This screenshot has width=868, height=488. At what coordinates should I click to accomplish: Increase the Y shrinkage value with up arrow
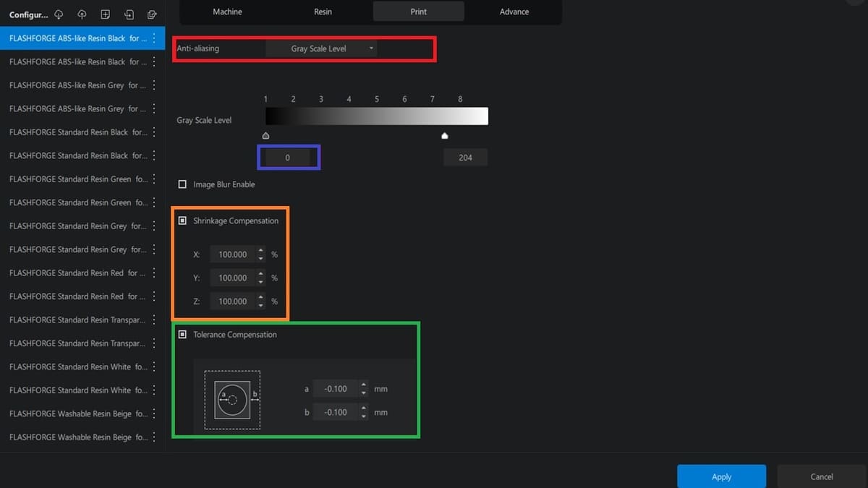(x=261, y=274)
